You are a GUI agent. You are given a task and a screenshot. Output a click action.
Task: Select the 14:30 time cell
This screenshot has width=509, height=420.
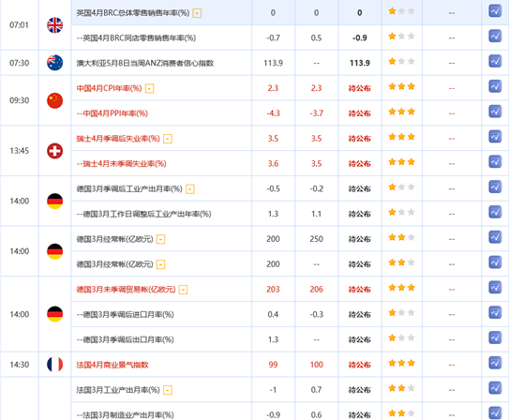coord(19,365)
